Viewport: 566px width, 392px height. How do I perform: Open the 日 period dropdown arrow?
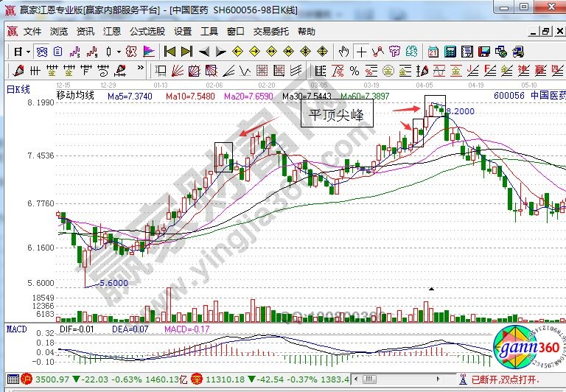coord(28,52)
